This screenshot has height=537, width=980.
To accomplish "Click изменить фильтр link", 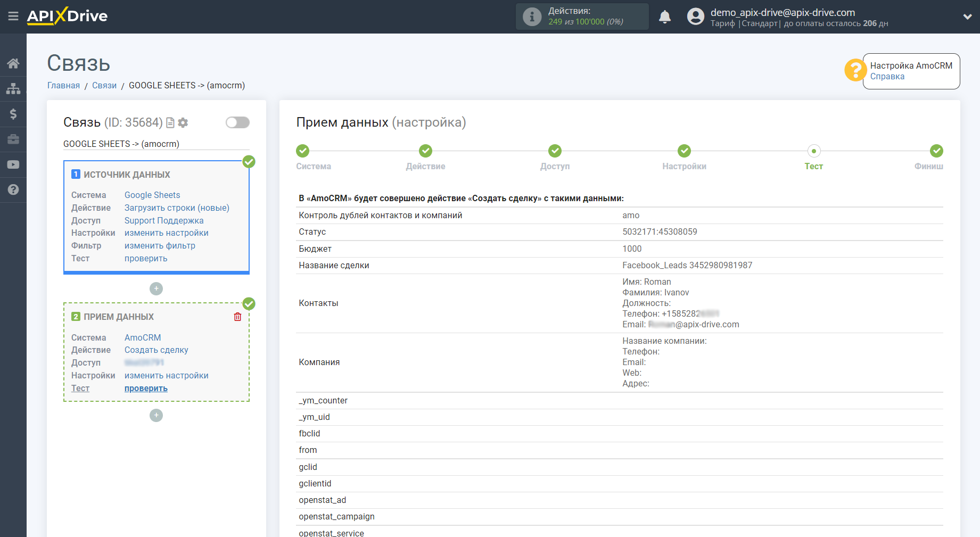I will click(160, 245).
